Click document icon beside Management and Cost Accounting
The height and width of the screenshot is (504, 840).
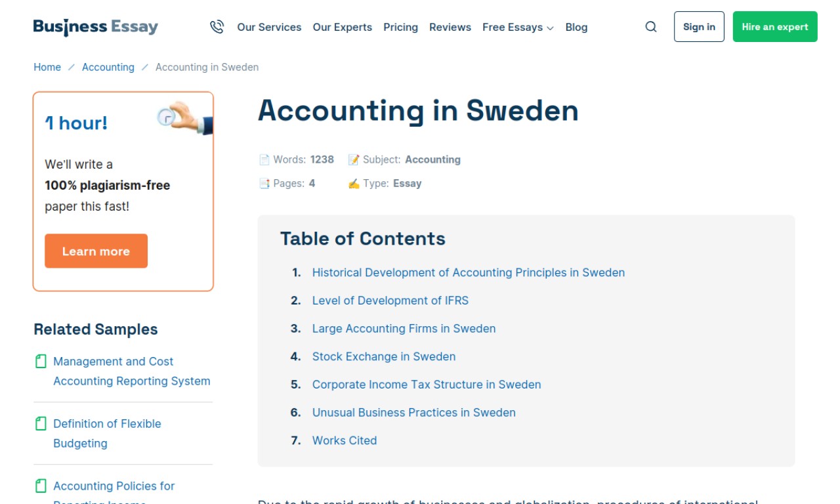coord(41,361)
